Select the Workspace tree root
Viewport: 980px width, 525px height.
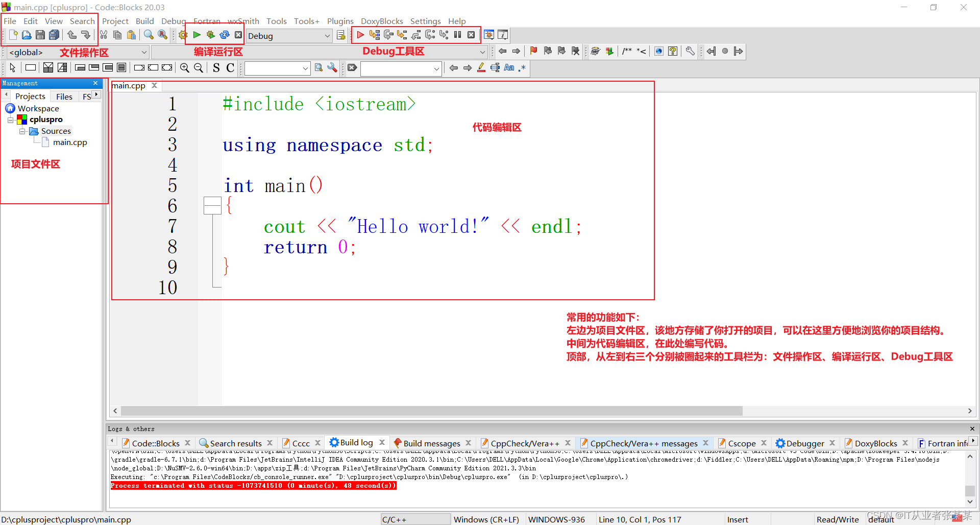(38, 109)
